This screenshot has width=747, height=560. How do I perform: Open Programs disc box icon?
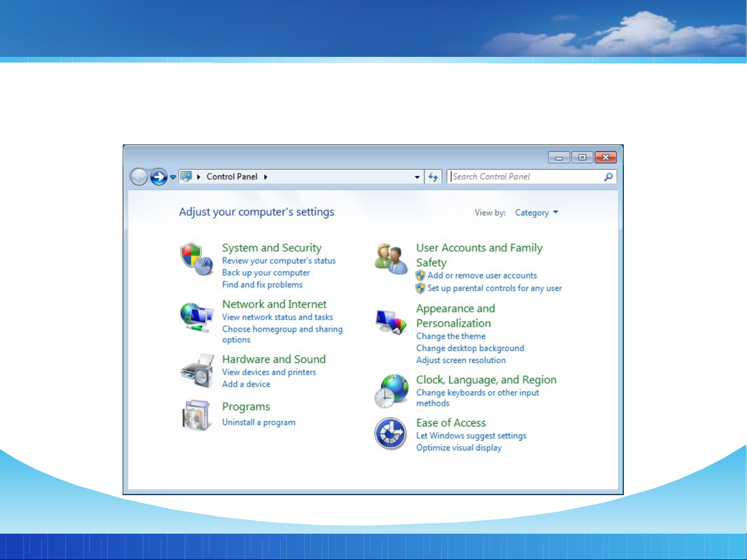[x=196, y=415]
